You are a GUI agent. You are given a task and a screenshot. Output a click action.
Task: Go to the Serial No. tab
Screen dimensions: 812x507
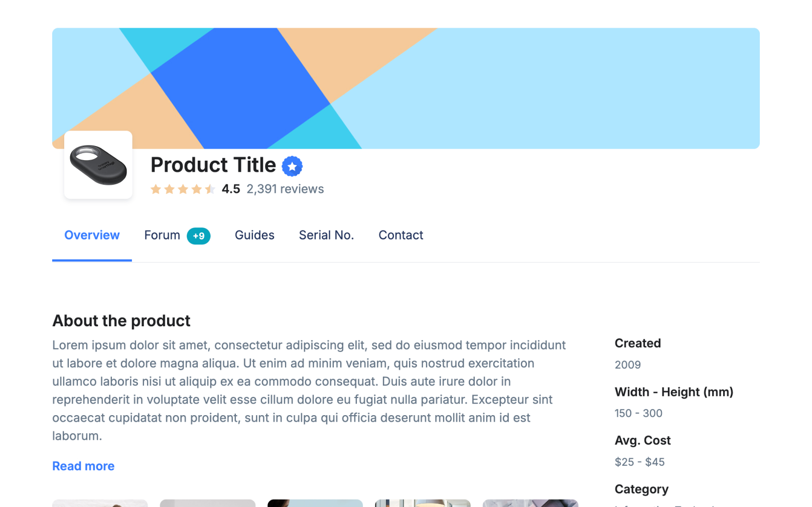(x=326, y=235)
